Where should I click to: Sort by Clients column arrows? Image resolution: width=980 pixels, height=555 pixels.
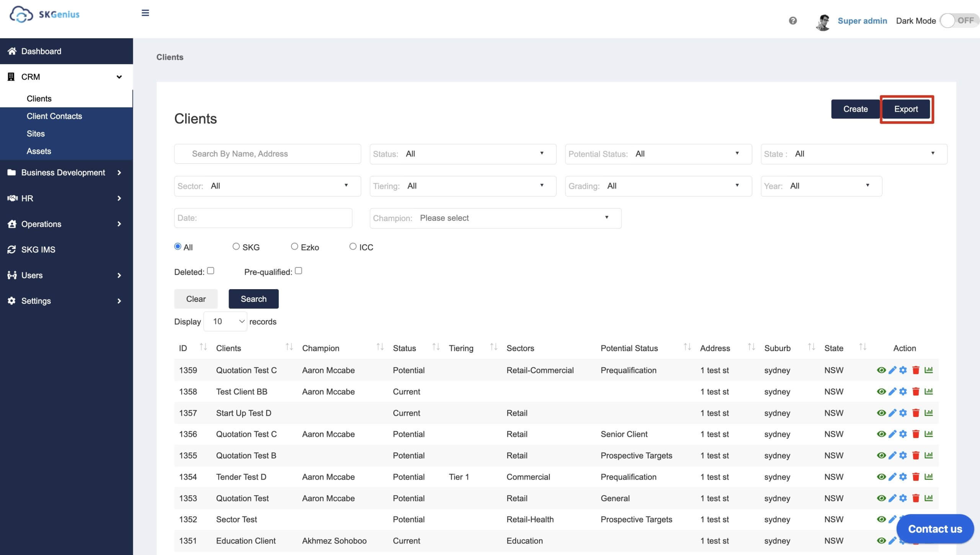(x=289, y=347)
